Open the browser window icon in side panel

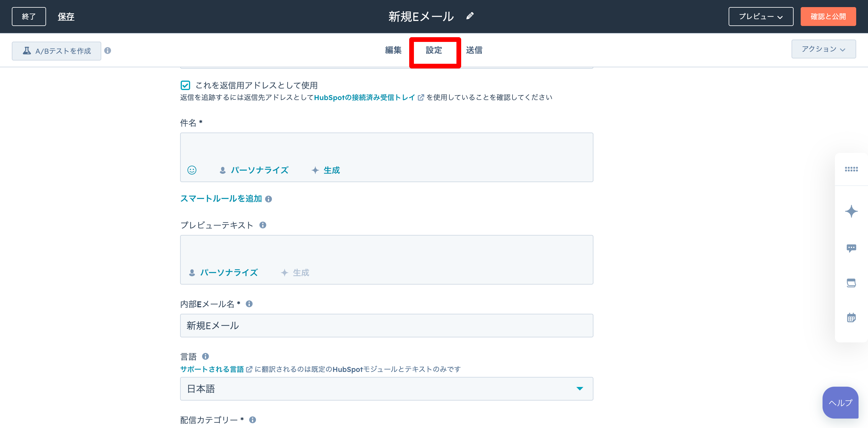851,283
